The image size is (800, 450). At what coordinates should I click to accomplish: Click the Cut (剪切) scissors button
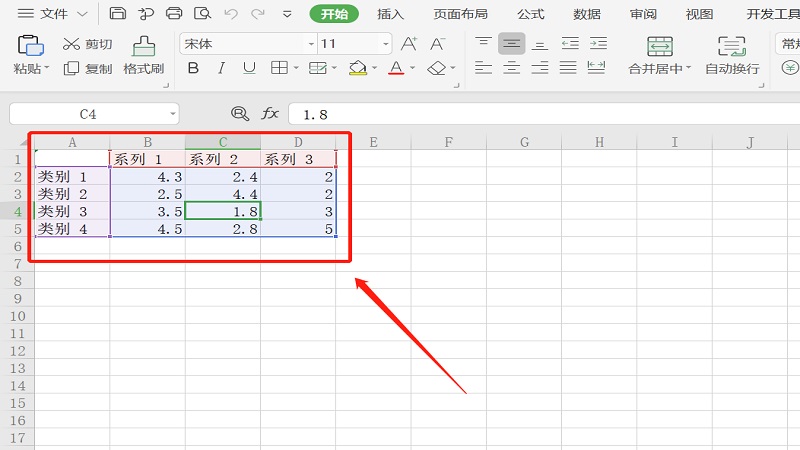pyautogui.click(x=87, y=44)
